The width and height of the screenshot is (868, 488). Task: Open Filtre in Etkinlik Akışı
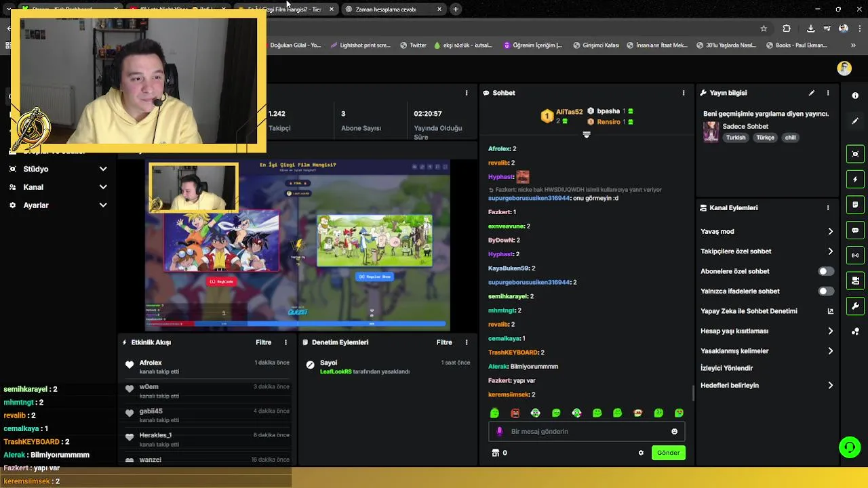point(263,342)
